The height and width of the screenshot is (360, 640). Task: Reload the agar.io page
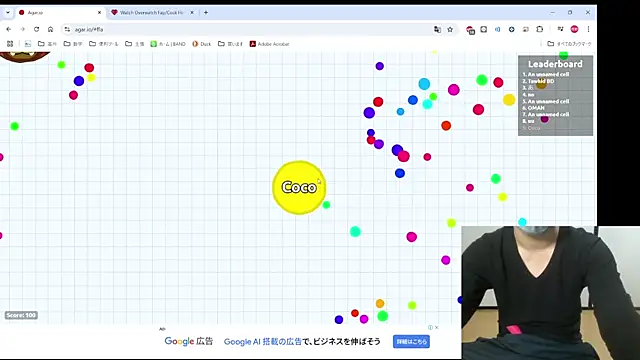[x=36, y=29]
